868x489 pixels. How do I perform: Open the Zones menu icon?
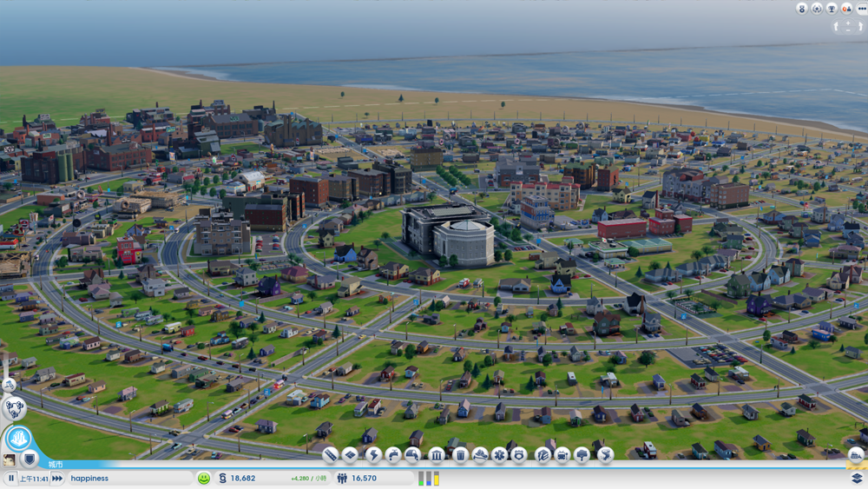click(x=350, y=454)
